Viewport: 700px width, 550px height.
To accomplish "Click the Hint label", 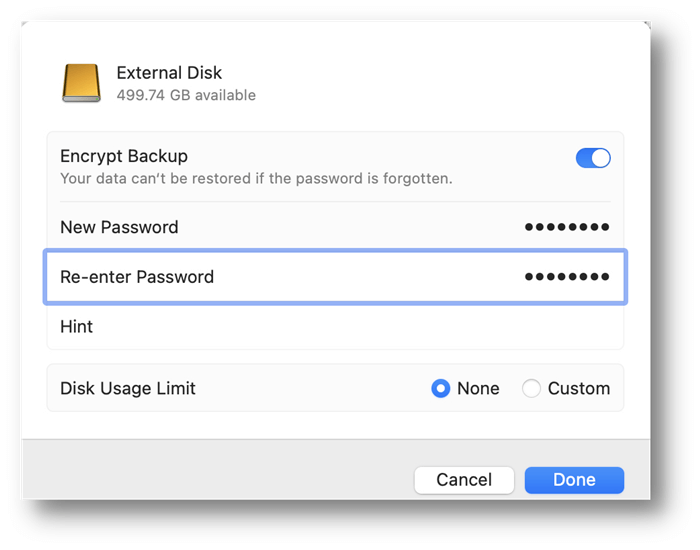I will pos(76,327).
